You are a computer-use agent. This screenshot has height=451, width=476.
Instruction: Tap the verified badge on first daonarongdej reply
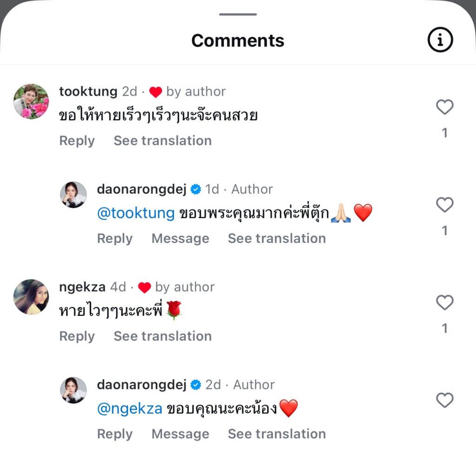196,190
